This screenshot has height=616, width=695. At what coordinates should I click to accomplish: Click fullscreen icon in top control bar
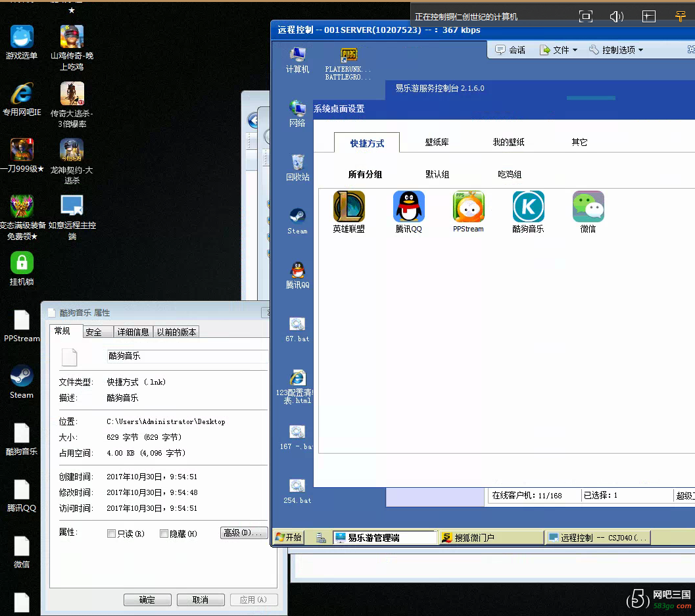[x=585, y=17]
